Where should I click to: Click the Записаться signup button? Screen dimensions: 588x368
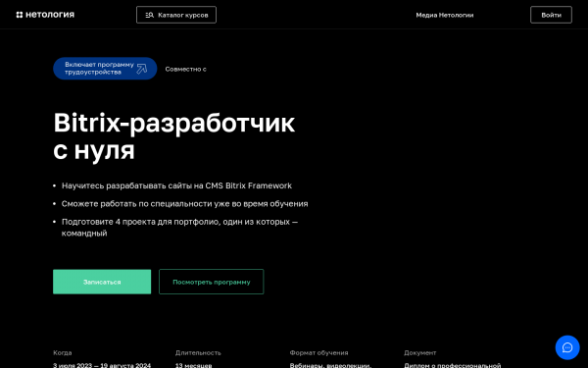click(102, 282)
